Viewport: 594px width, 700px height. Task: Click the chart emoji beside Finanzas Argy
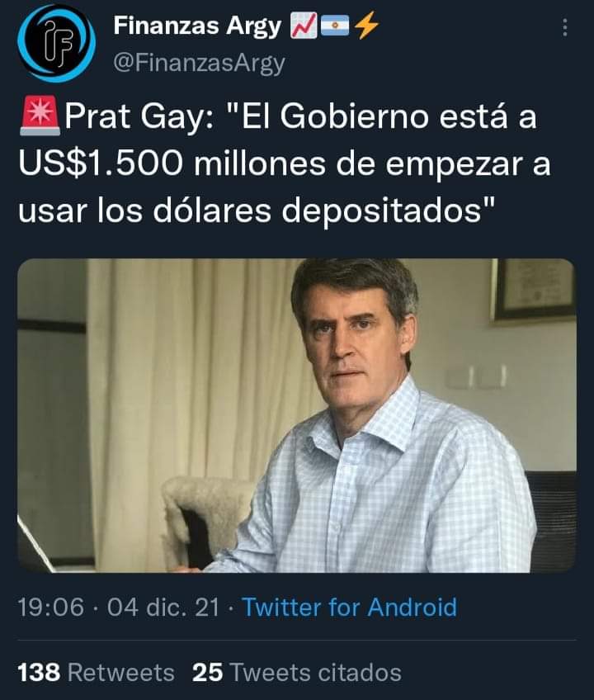click(x=304, y=26)
